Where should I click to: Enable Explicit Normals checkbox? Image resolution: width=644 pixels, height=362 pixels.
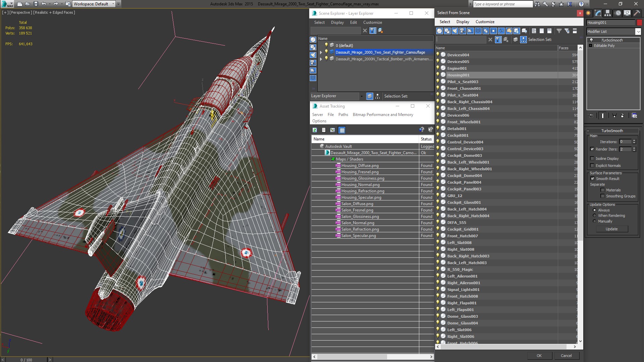pyautogui.click(x=592, y=166)
